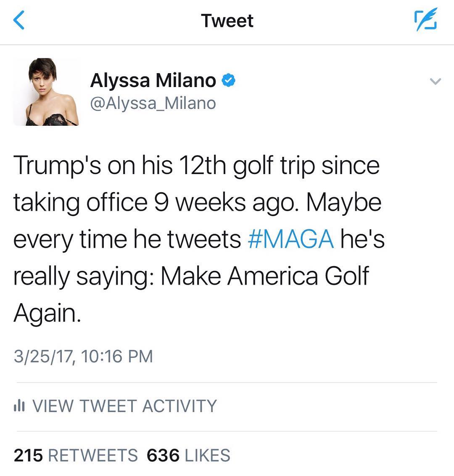Open VIEW TWEET ACTIVITY

124,406
